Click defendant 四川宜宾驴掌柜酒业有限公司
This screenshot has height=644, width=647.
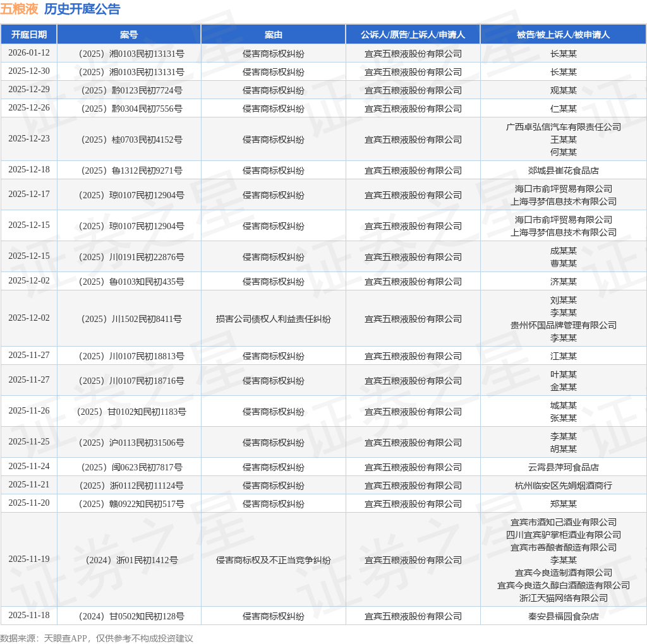tap(563, 535)
